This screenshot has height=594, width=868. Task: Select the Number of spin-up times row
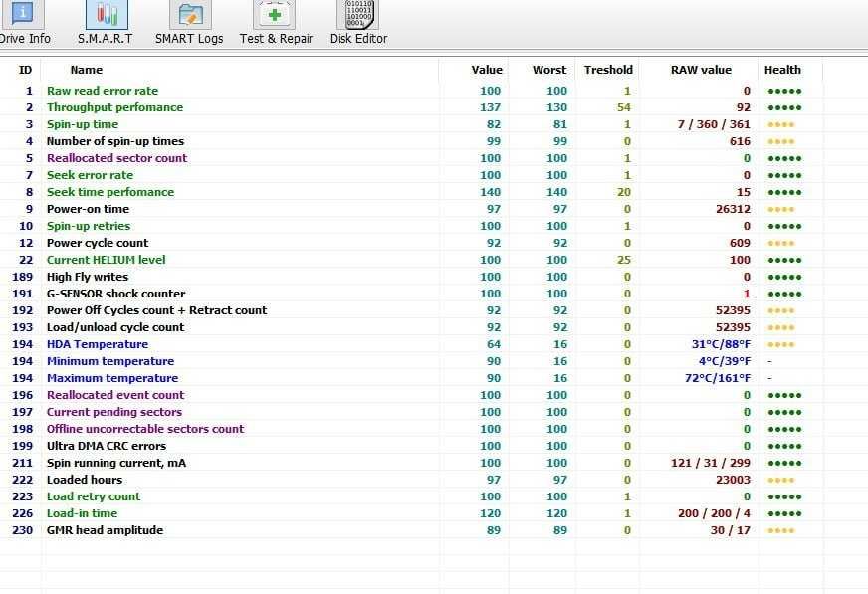(x=411, y=141)
